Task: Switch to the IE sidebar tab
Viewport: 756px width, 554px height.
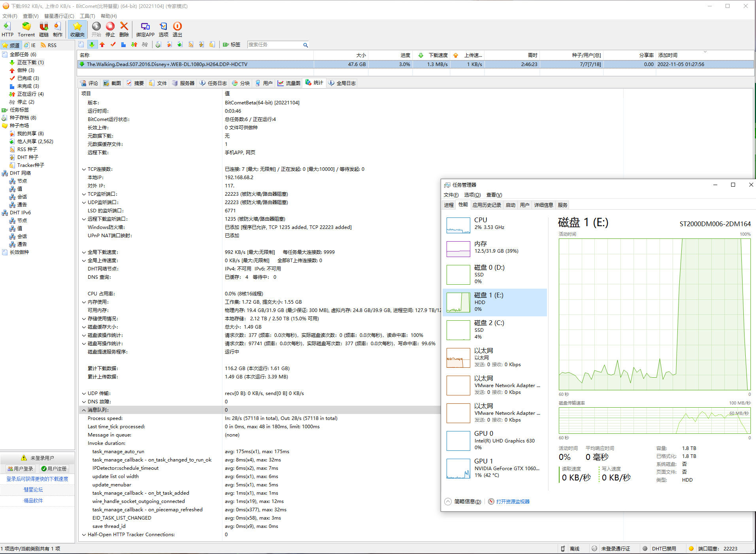Action: pos(30,45)
